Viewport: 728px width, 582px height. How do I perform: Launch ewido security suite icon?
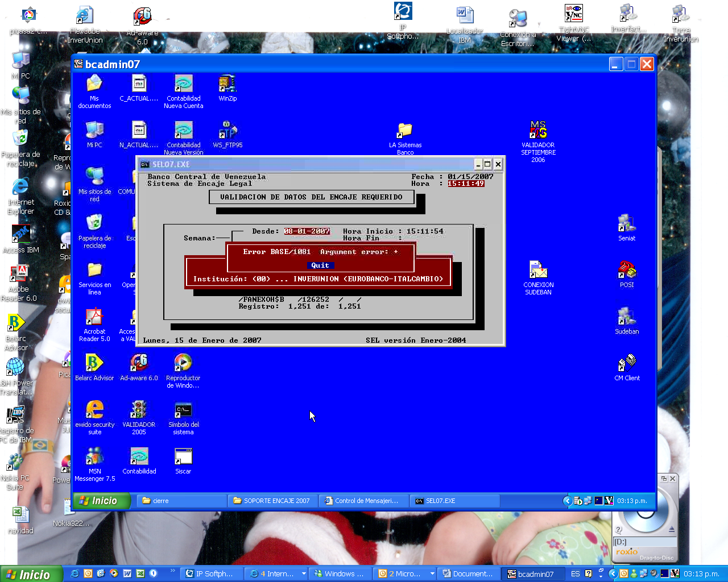click(x=94, y=417)
